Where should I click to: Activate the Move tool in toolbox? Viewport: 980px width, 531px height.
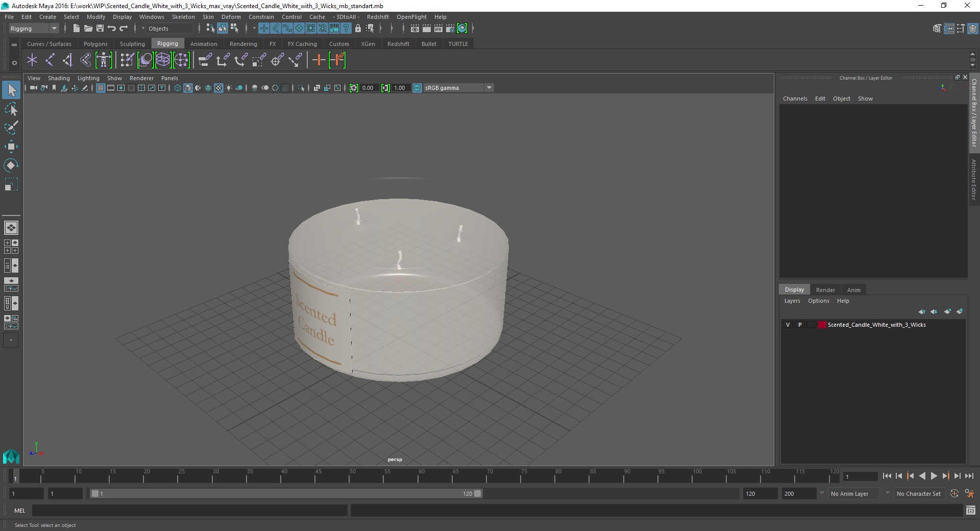[11, 147]
